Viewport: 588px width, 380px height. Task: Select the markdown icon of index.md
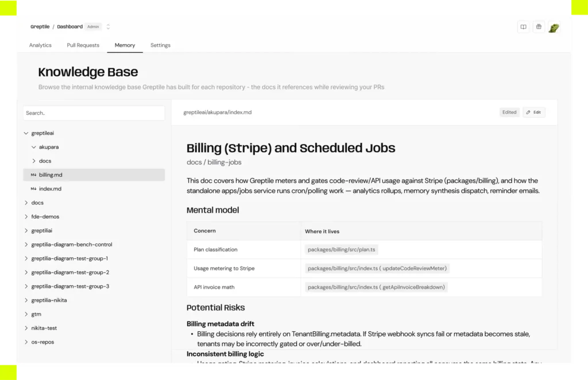[x=33, y=189]
